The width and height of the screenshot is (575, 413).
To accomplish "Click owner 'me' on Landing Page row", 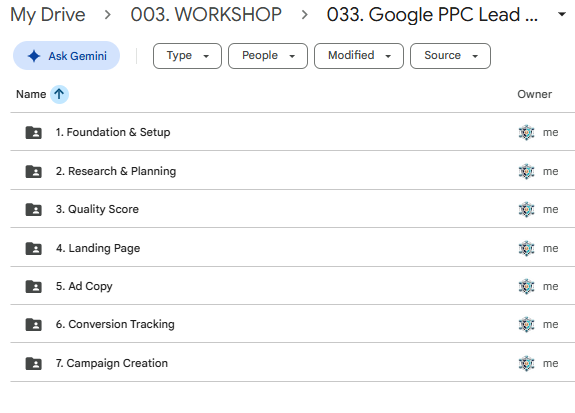I will tap(550, 248).
